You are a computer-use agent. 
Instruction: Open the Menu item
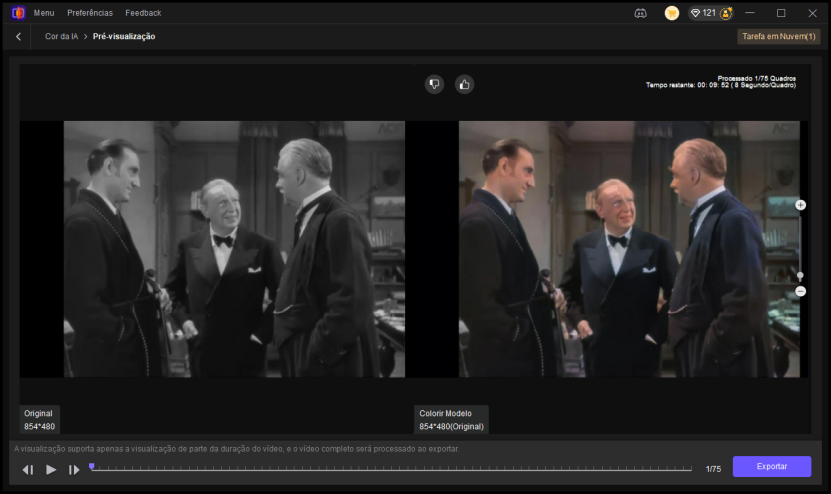[44, 13]
